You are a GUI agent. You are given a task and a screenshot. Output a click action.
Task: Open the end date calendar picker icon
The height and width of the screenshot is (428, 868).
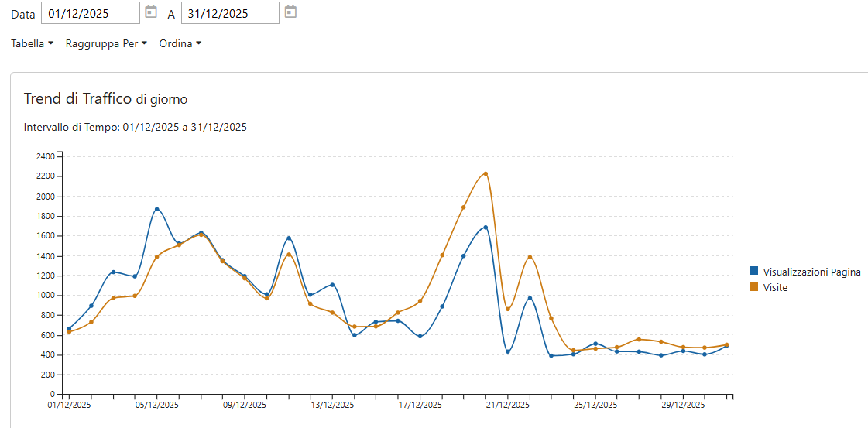click(290, 12)
